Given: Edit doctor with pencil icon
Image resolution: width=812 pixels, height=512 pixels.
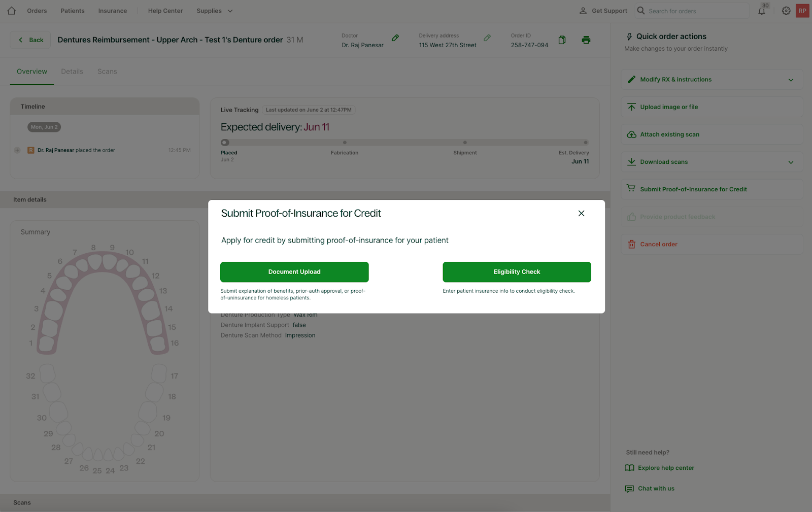Looking at the screenshot, I should tap(395, 38).
